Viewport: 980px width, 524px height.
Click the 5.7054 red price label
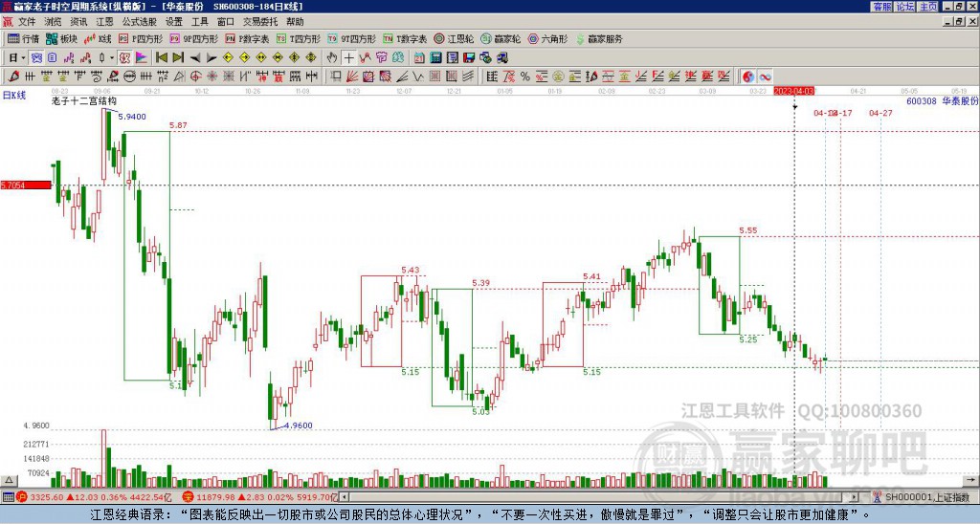pos(26,185)
